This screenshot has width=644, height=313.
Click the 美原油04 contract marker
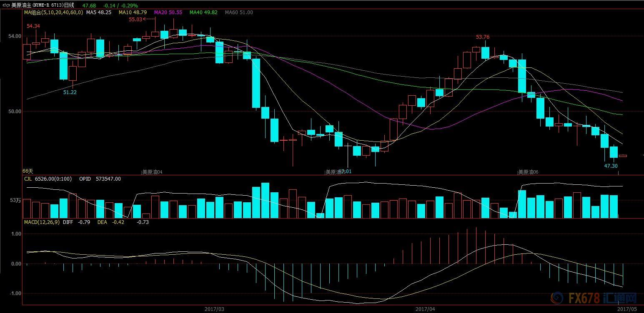click(152, 172)
